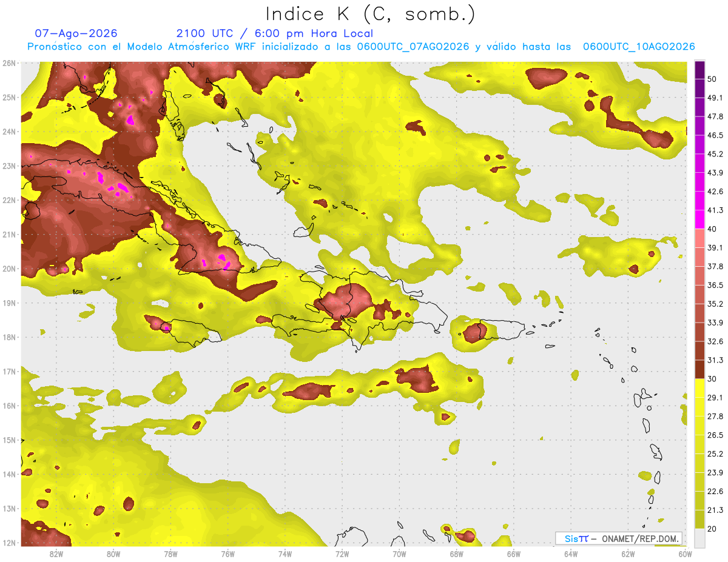Select the '68W' longitude label
Viewport: 728px width, 562px height.
click(456, 554)
